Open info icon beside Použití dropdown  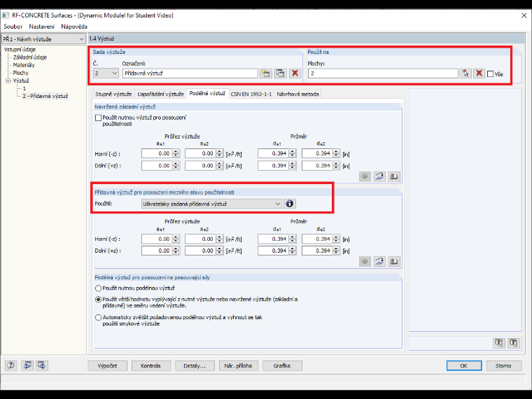pos(289,204)
